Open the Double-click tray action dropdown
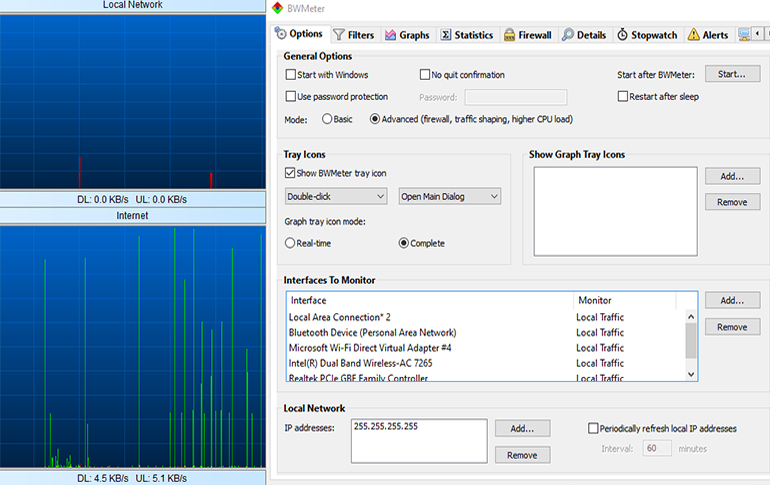This screenshot has height=485, width=770. (336, 197)
